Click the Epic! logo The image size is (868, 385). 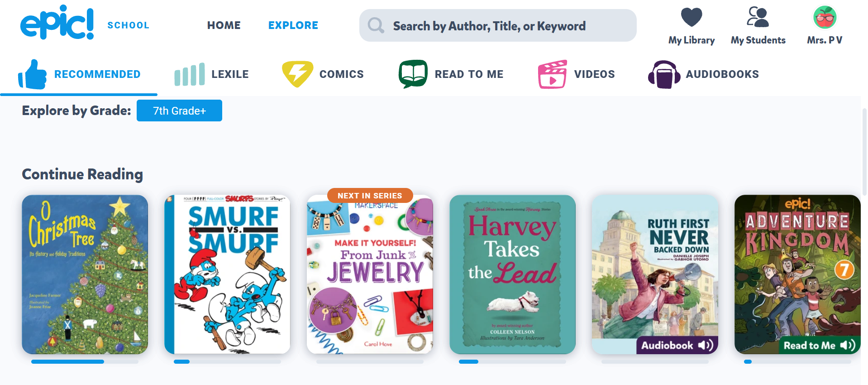57,23
